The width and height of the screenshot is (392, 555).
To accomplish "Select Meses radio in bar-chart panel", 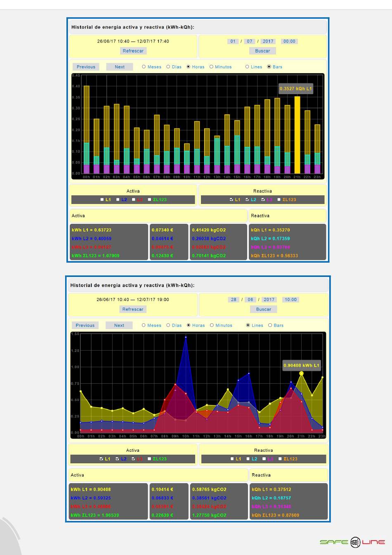I will 144,67.
